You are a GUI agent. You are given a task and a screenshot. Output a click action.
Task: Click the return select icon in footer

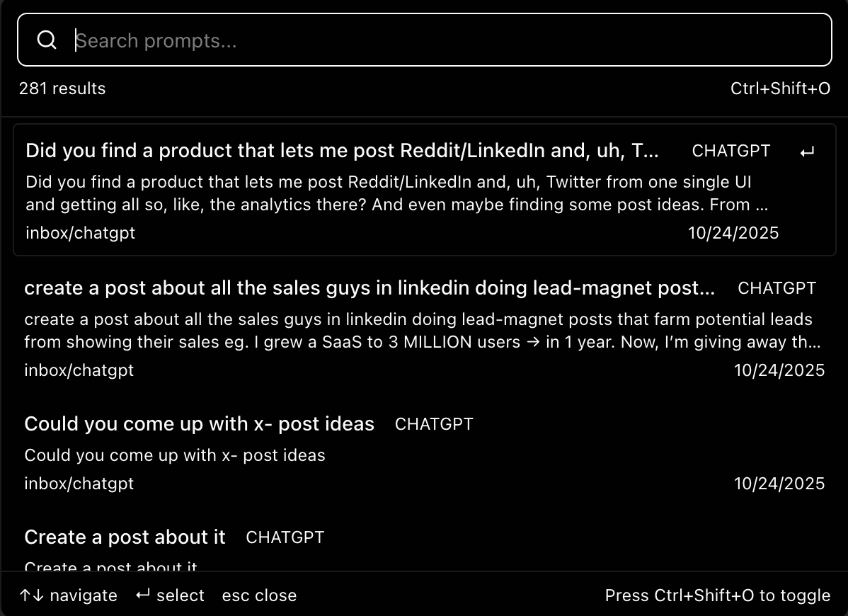tap(143, 595)
